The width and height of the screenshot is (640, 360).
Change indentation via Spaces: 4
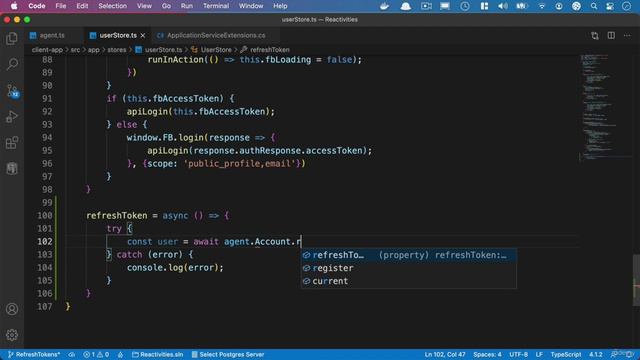click(487, 354)
